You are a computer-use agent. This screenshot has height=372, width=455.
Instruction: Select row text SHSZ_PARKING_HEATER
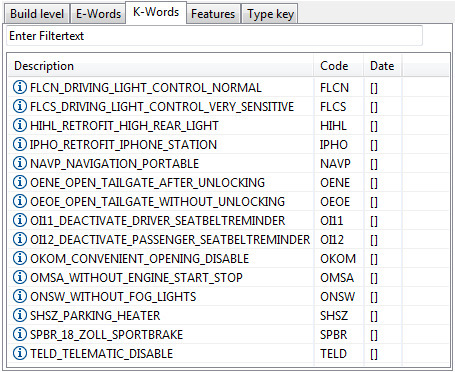pos(95,316)
